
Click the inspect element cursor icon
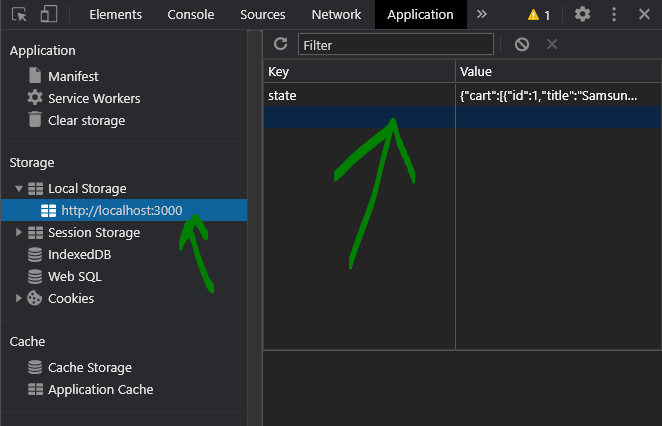(19, 15)
